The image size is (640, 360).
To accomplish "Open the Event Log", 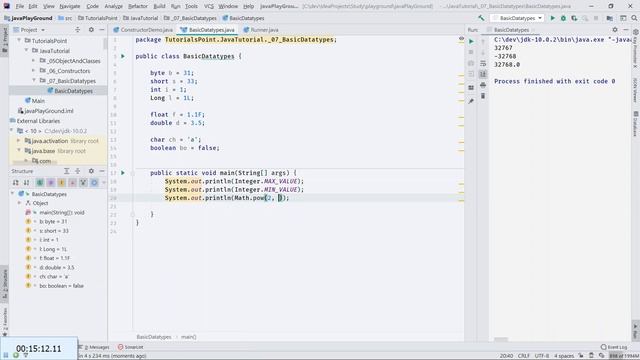I will click(614, 347).
